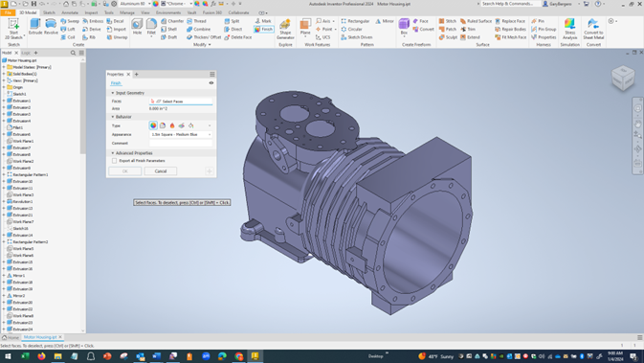
Task: Open the Shape Generator
Action: pos(285,29)
